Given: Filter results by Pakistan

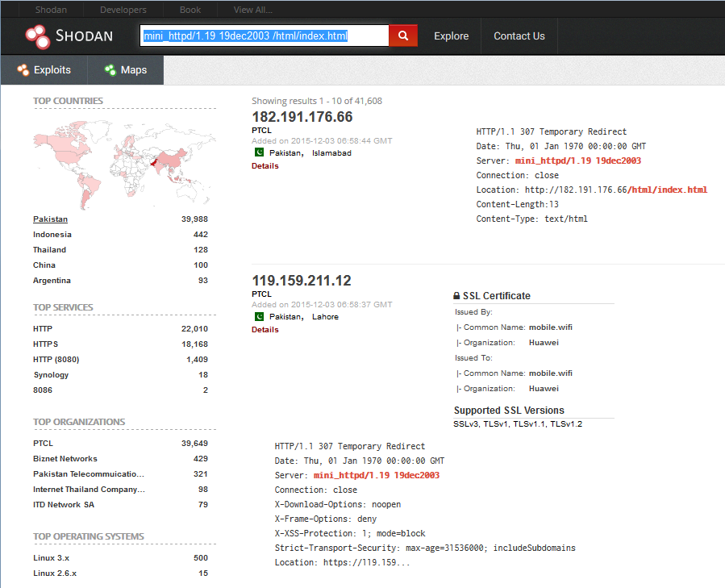Looking at the screenshot, I should click(x=50, y=219).
